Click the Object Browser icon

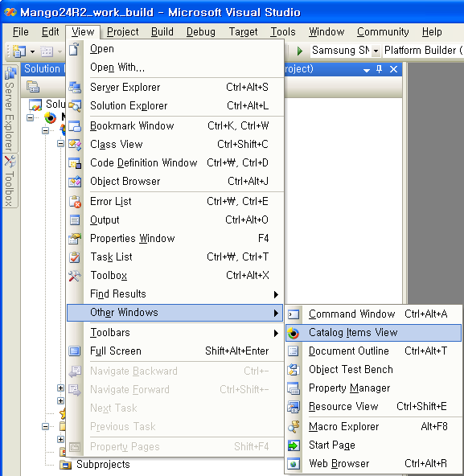click(x=75, y=181)
